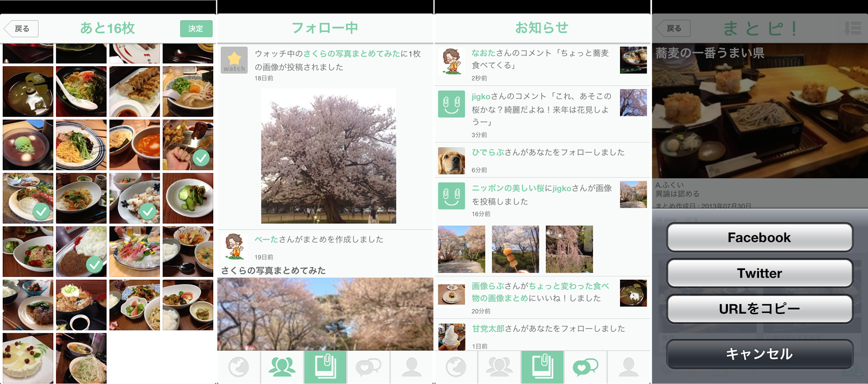868x384 pixels.
Task: Open the first sakura path photo in posted images
Action: pos(462,249)
